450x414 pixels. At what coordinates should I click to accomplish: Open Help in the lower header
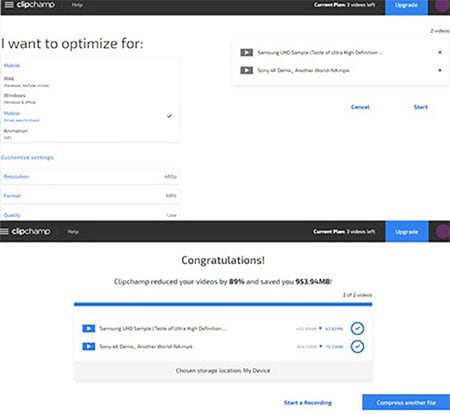[73, 232]
